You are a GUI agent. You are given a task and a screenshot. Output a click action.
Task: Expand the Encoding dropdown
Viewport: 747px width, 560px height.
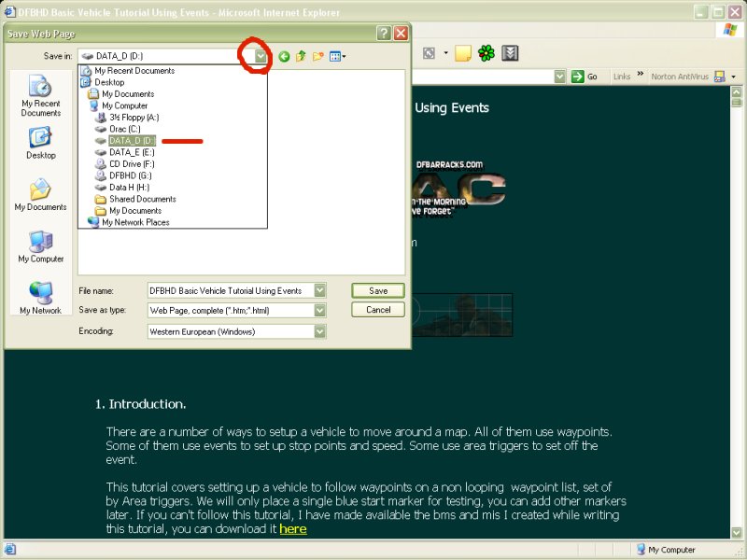320,331
